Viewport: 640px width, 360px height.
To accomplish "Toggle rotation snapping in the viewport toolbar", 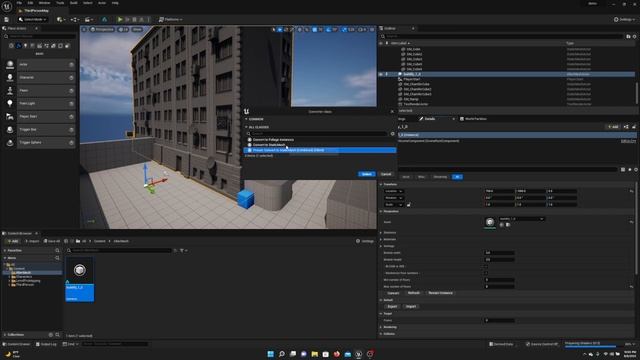I will click(x=329, y=29).
